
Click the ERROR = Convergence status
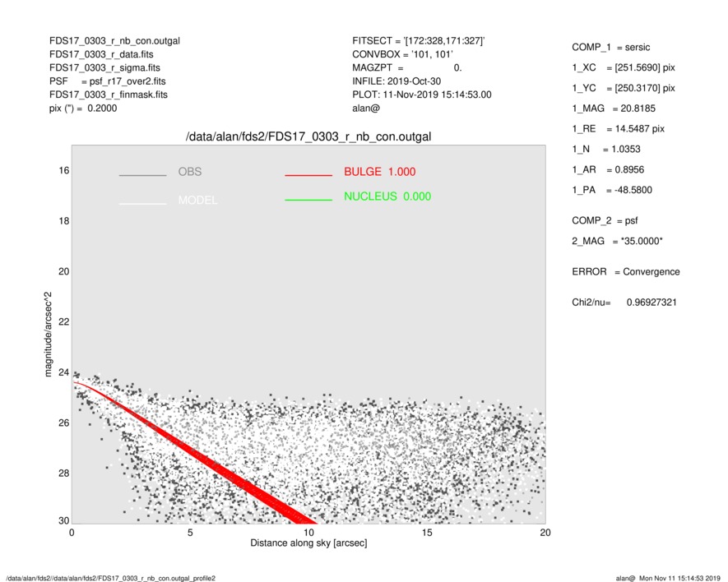626,272
